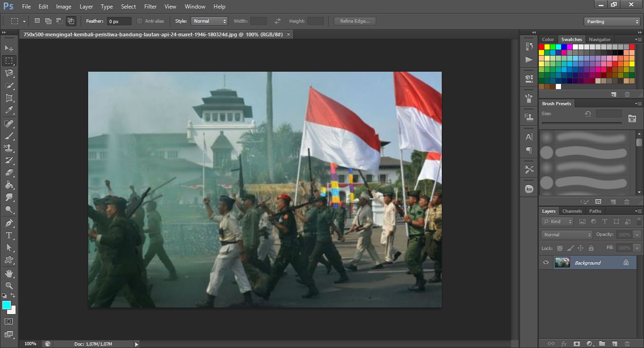The image size is (644, 348).
Task: Activate the Eraser tool
Action: pos(9,173)
